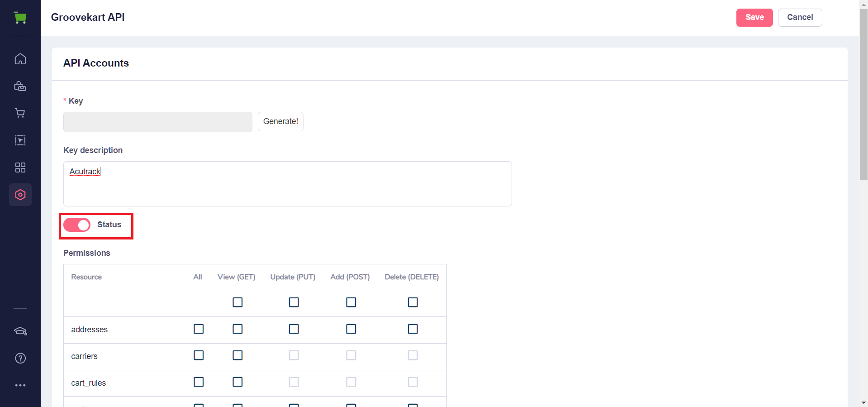Viewport: 868px width, 407px height.
Task: Click the addresses resource name
Action: pyautogui.click(x=89, y=330)
